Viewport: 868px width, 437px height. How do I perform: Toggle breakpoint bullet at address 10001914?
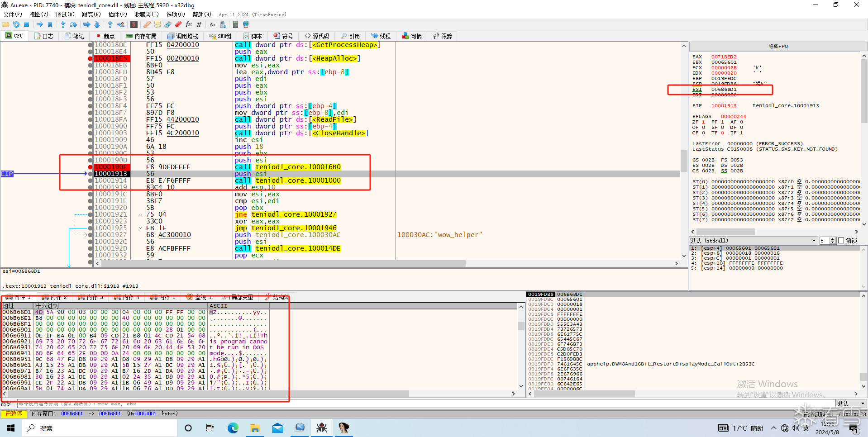(91, 180)
